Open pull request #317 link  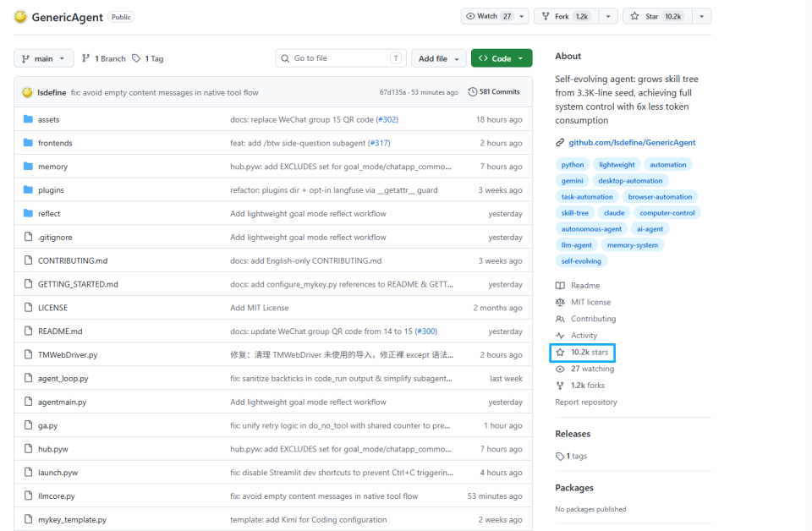click(x=379, y=143)
